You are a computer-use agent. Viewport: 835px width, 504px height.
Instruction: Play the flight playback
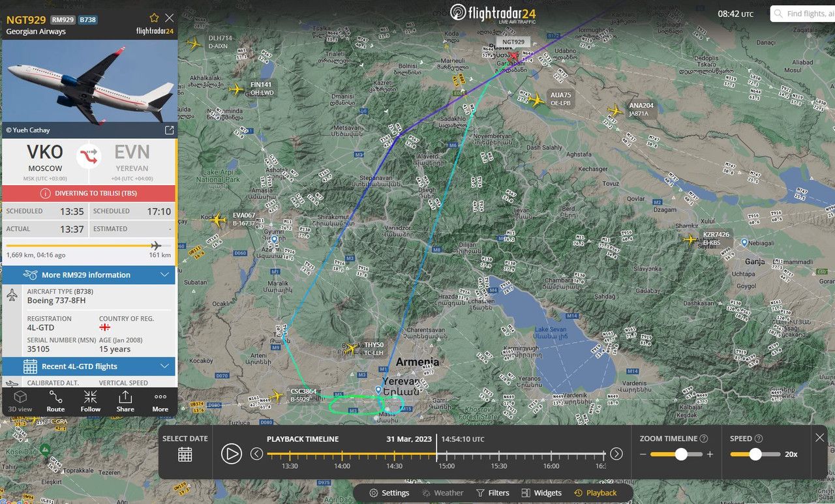(232, 454)
